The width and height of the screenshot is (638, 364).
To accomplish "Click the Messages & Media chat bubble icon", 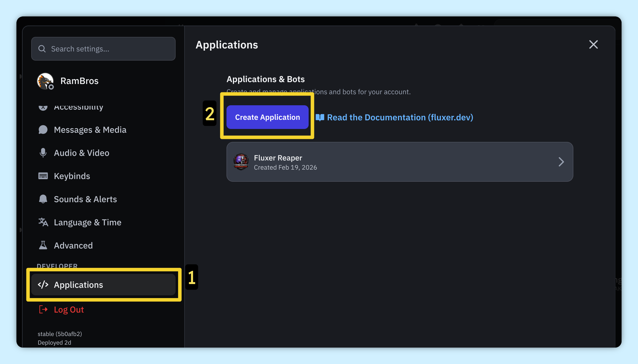I will pos(43,130).
